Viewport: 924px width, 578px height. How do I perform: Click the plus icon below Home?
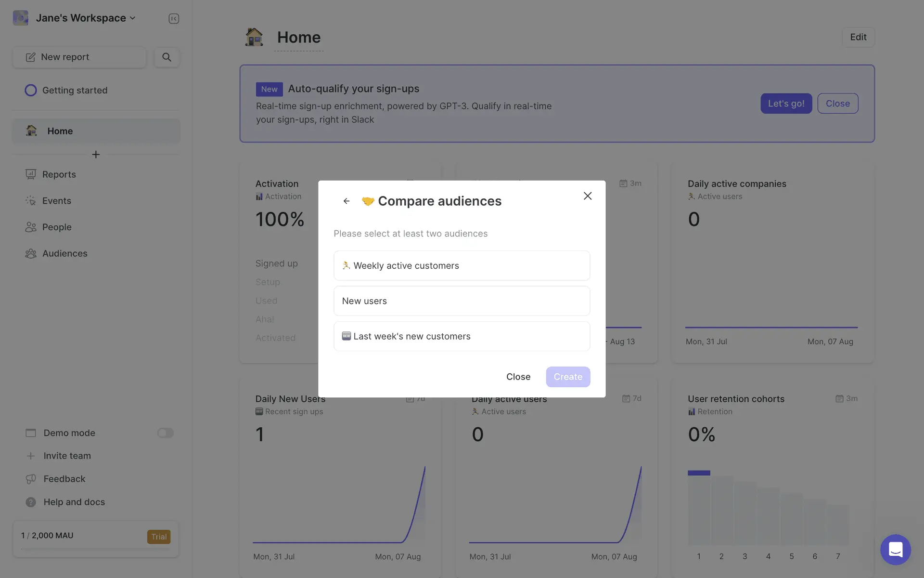[x=96, y=155]
